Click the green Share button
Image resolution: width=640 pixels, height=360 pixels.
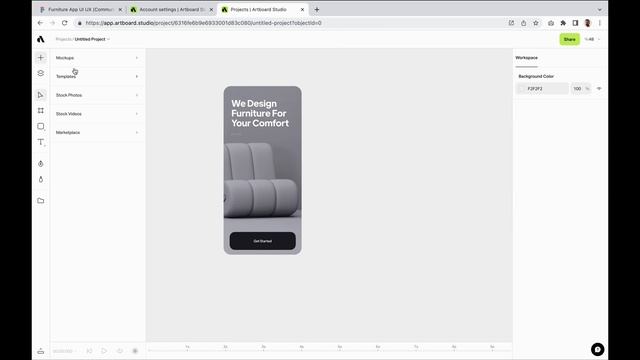point(569,39)
